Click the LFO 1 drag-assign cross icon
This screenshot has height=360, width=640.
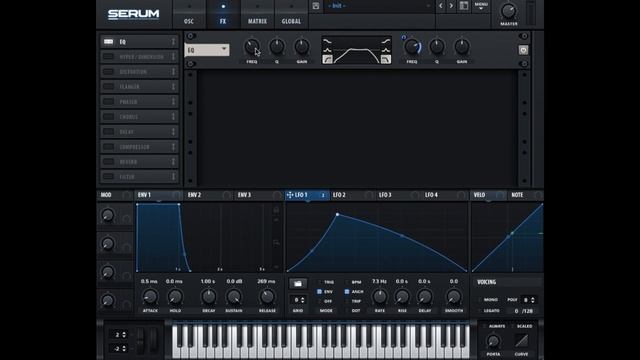coord(290,195)
